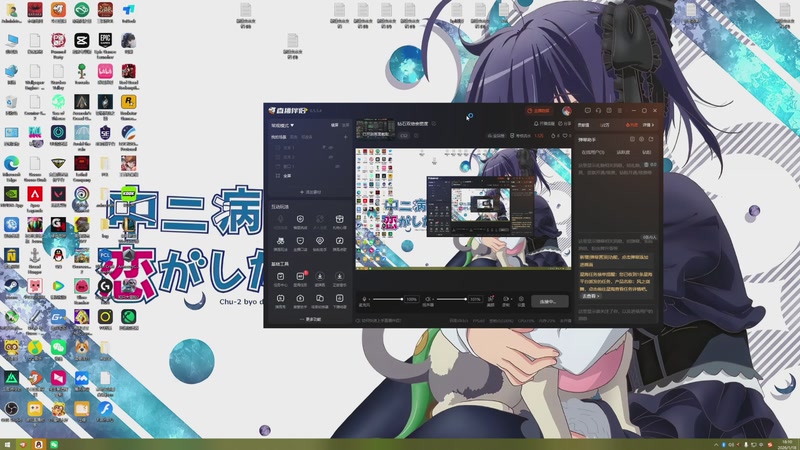The height and width of the screenshot is (450, 800).
Task: Open the Epic Games Launcher desktop icon
Action: [x=105, y=44]
